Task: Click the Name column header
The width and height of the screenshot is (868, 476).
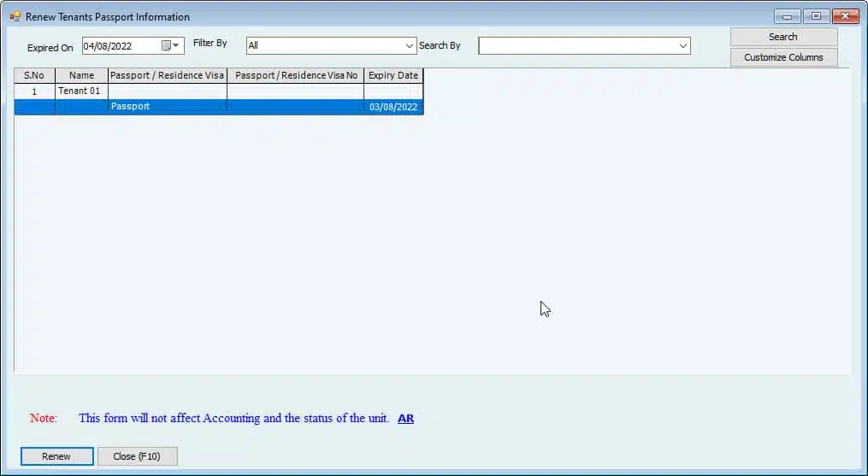Action: pos(81,75)
